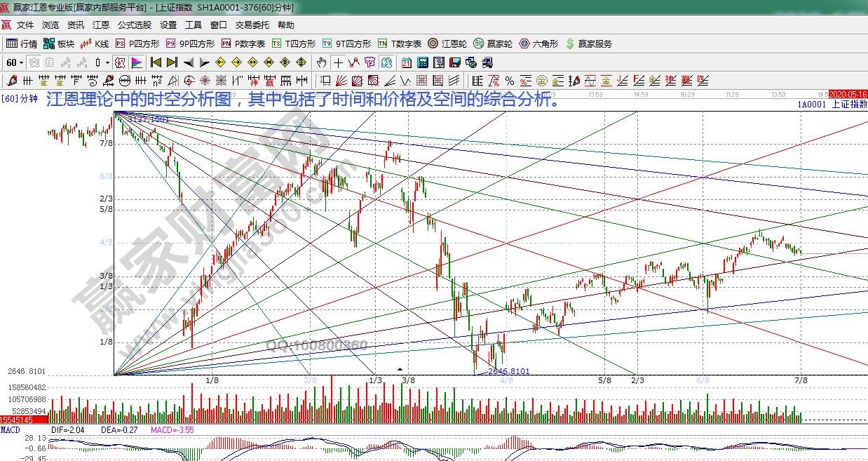Expand the candlestick style dropdown arrow
The width and height of the screenshot is (868, 461).
(x=107, y=62)
